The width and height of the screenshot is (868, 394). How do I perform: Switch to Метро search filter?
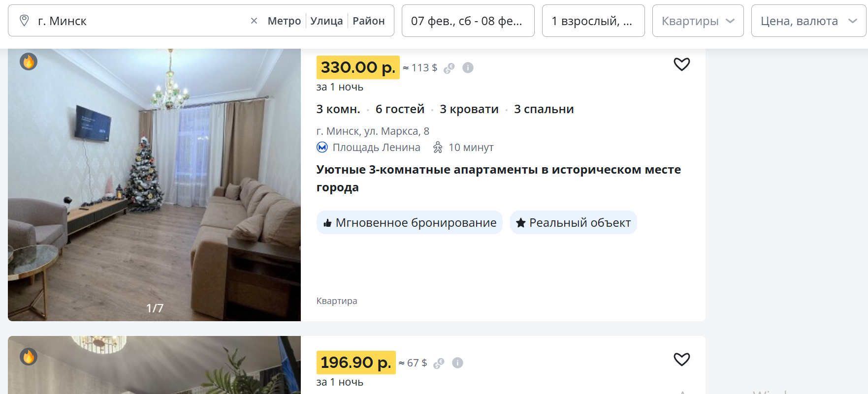click(284, 21)
